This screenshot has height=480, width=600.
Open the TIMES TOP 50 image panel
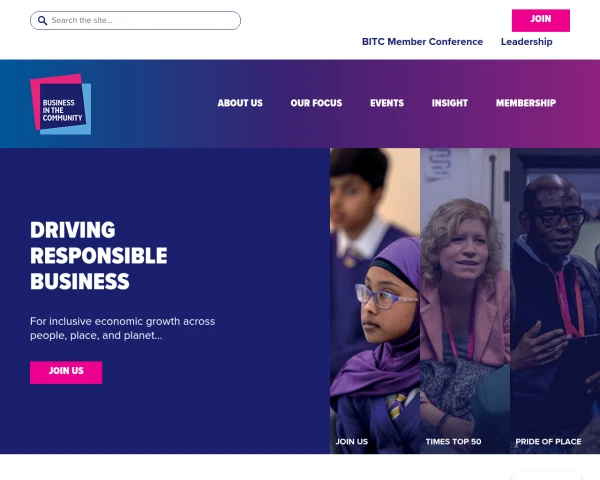point(465,301)
